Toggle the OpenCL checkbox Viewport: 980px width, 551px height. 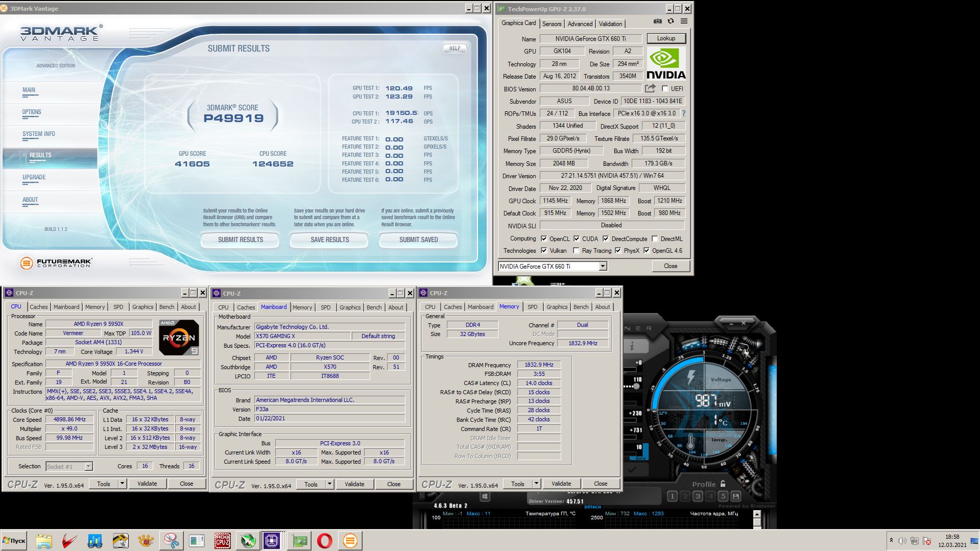pos(544,238)
